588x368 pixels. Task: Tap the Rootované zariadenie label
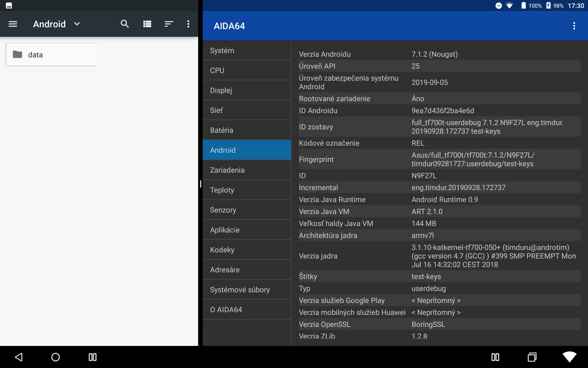pyautogui.click(x=334, y=99)
